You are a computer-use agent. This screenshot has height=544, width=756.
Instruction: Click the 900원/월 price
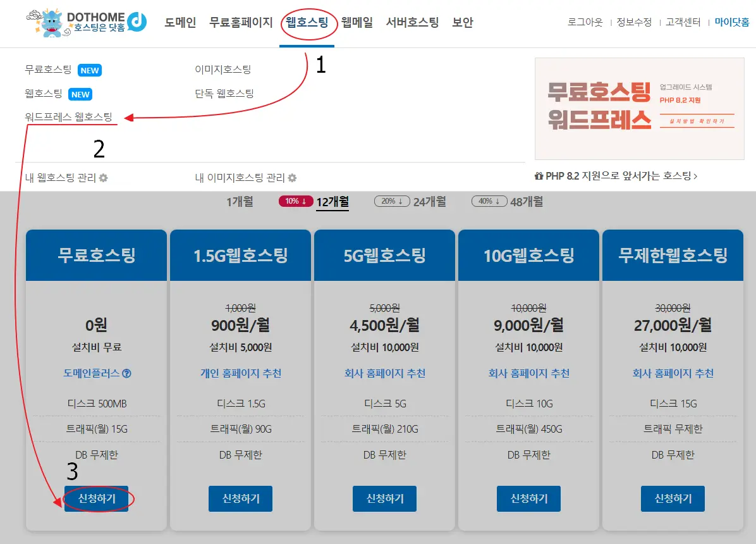[241, 325]
